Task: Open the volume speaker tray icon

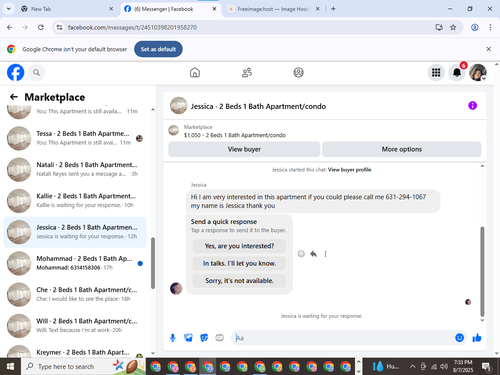Action: coord(444,366)
